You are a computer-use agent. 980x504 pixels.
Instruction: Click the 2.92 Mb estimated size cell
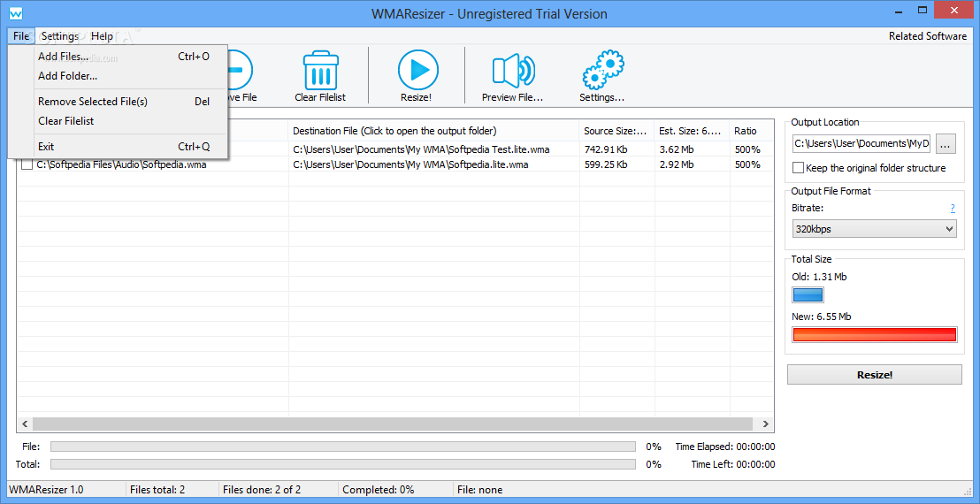point(677,164)
